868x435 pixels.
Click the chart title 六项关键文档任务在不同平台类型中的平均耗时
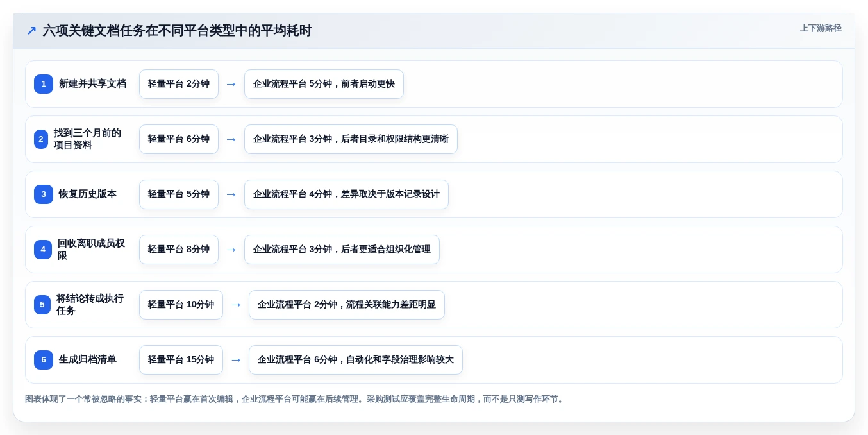pos(177,30)
